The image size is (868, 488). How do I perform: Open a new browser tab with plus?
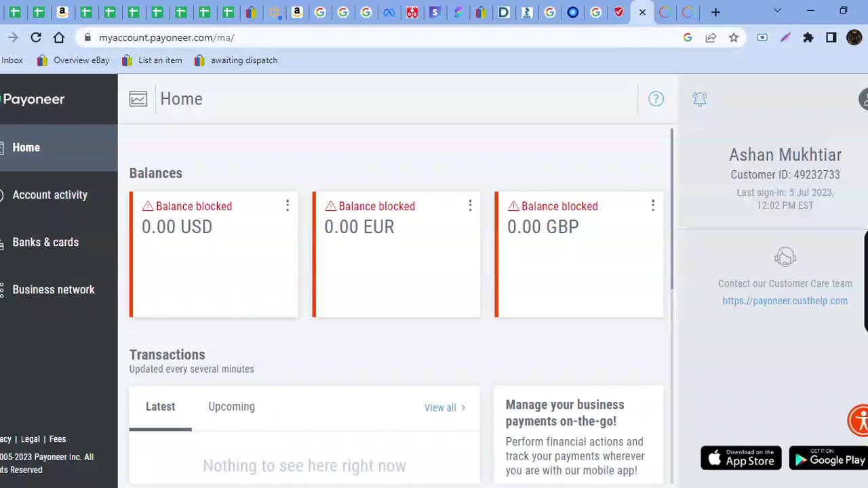point(715,12)
